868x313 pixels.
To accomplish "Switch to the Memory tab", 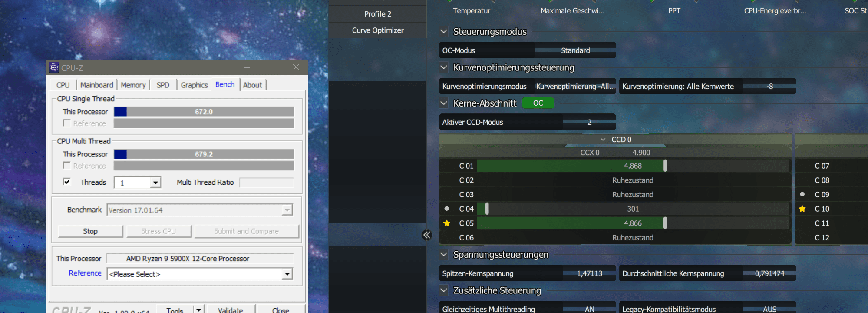I will pyautogui.click(x=133, y=85).
